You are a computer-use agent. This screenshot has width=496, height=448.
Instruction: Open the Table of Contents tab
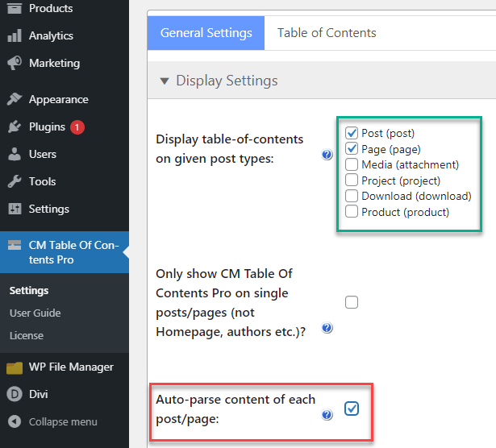(x=327, y=33)
